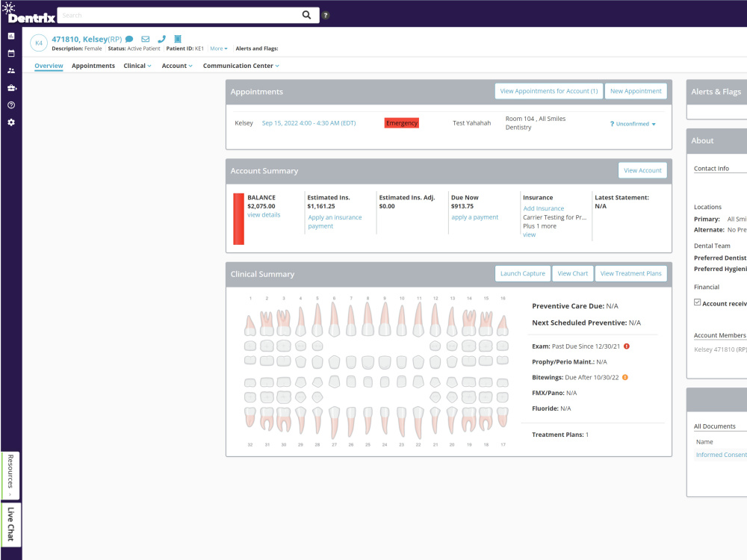Click the Kelsey 471810 (RP) account member
The image size is (747, 560).
720,349
